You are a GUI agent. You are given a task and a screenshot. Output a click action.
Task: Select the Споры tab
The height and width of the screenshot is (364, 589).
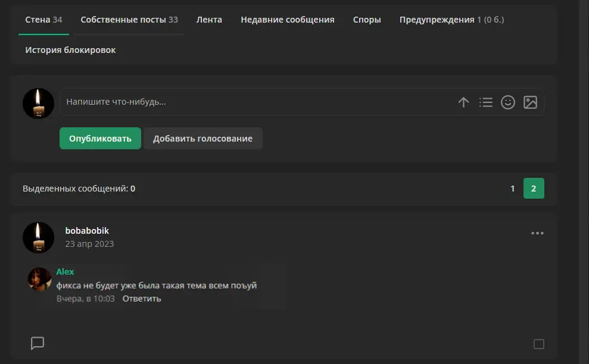coord(367,20)
